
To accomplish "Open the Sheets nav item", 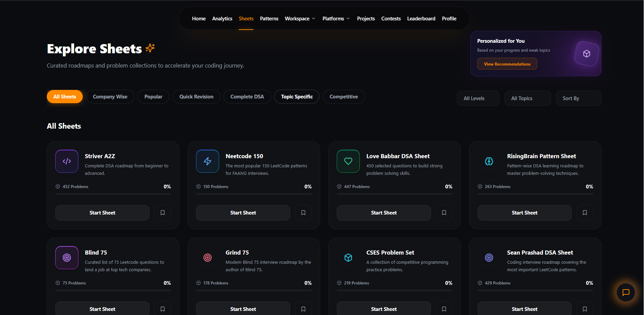I will 246,19.
